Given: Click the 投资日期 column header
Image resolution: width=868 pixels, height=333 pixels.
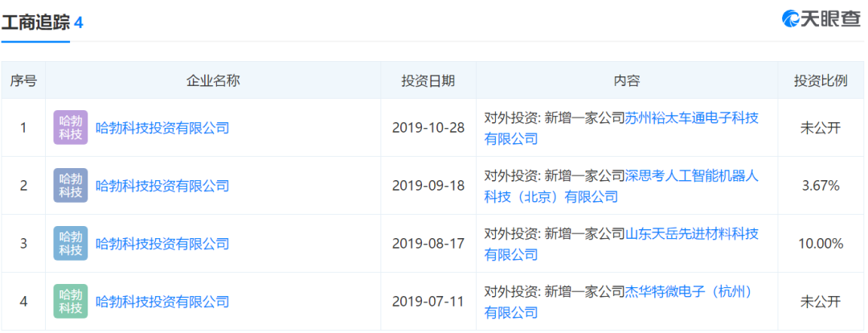Looking at the screenshot, I should tap(428, 80).
